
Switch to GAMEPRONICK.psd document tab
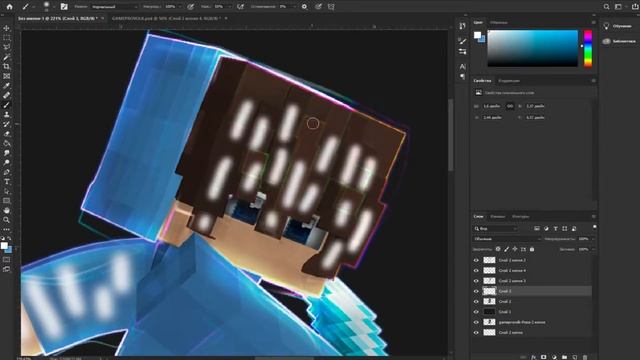166,18
